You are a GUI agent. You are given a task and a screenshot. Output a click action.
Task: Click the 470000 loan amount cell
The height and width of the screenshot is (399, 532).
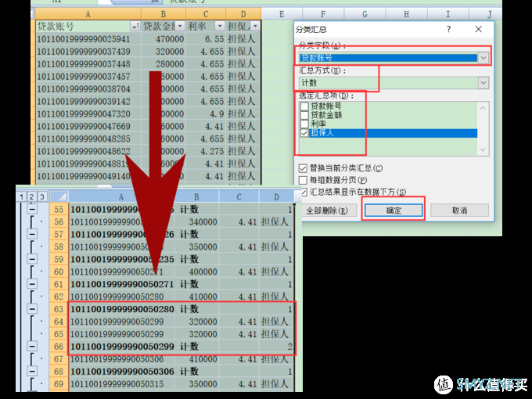(164, 39)
